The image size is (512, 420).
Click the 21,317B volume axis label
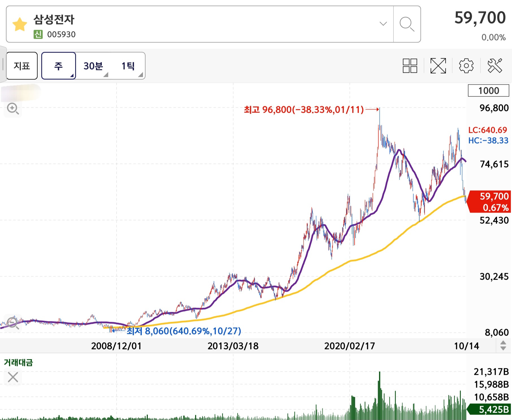[491, 372]
